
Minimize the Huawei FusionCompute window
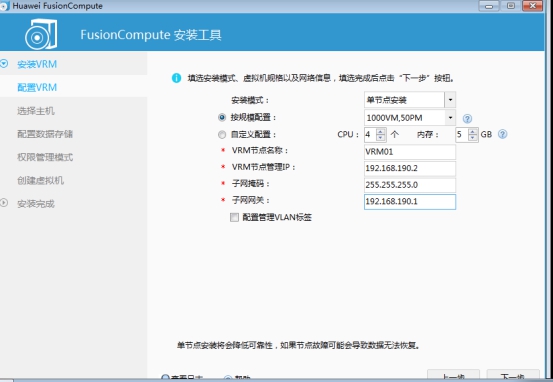point(488,6)
